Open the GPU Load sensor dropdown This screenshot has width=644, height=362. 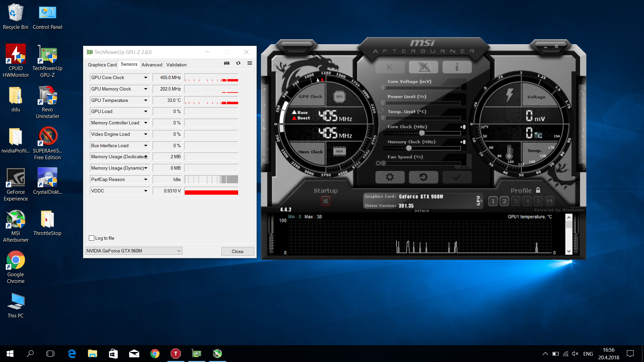146,111
